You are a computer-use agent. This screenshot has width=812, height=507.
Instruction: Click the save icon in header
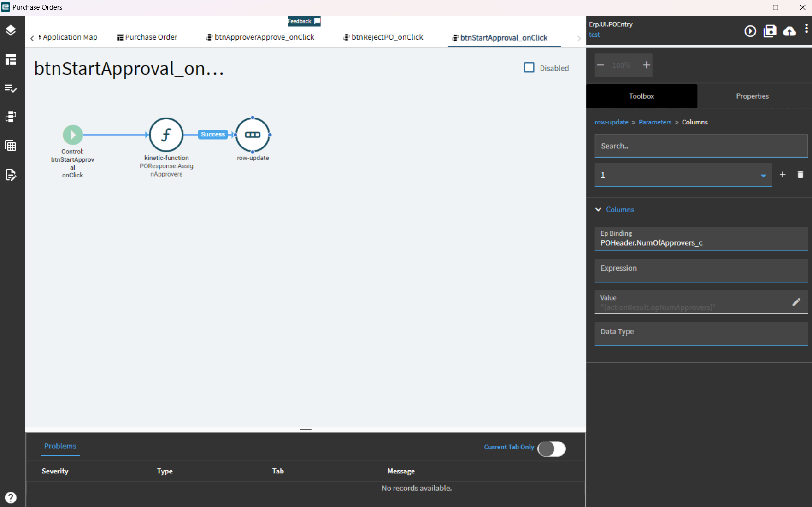click(770, 31)
